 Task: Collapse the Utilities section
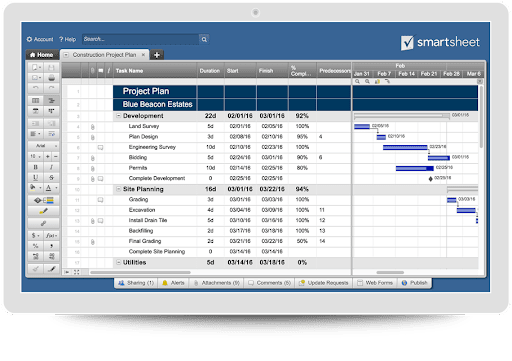118,262
